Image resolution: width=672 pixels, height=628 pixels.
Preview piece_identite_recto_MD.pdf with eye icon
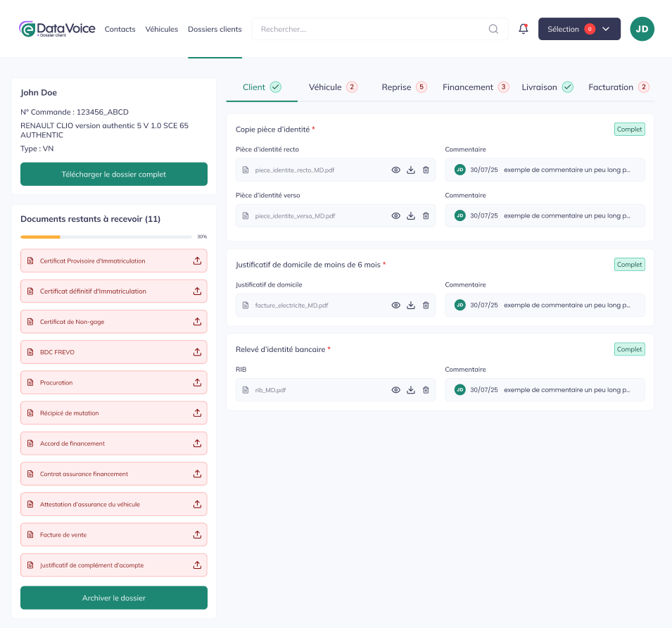[395, 170]
